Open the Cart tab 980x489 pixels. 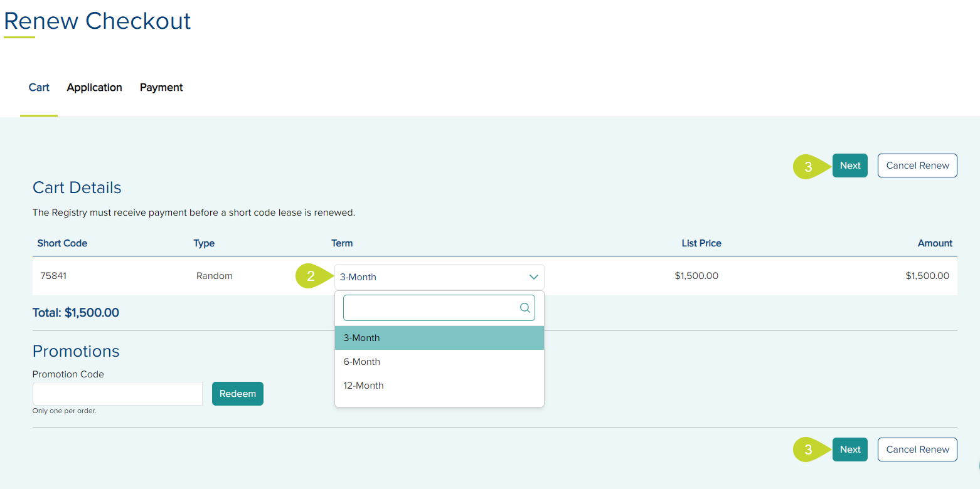point(38,87)
